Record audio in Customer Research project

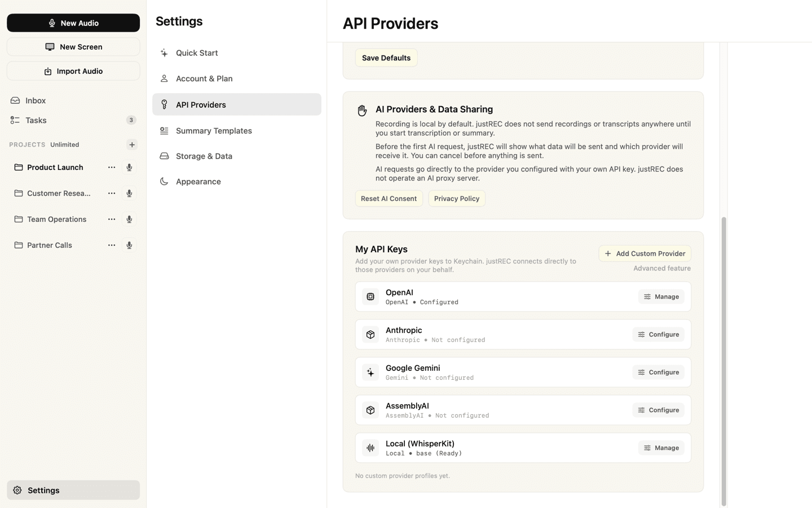coord(129,193)
